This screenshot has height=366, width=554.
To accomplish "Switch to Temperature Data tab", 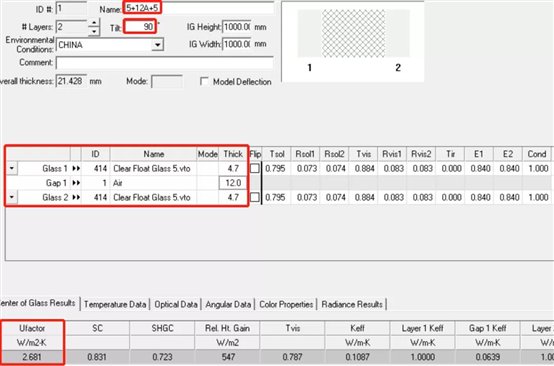I will (115, 304).
